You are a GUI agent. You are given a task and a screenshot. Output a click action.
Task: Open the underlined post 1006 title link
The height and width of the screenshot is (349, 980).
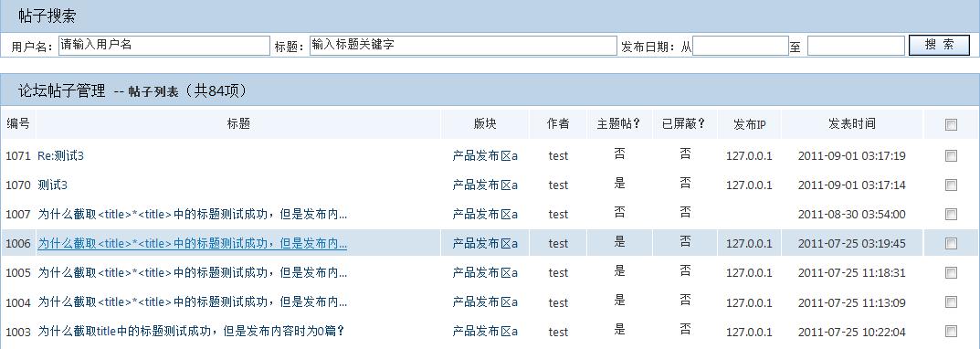(193, 243)
